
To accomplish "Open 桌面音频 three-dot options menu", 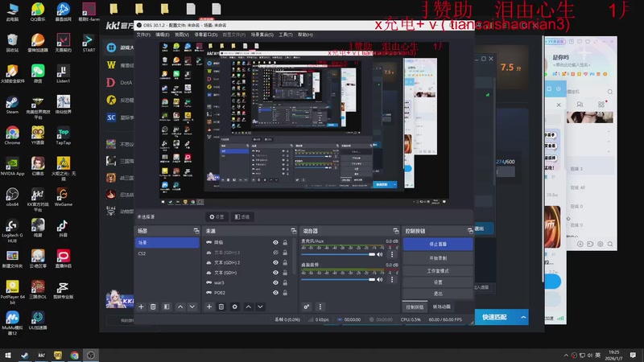I will (392, 279).
